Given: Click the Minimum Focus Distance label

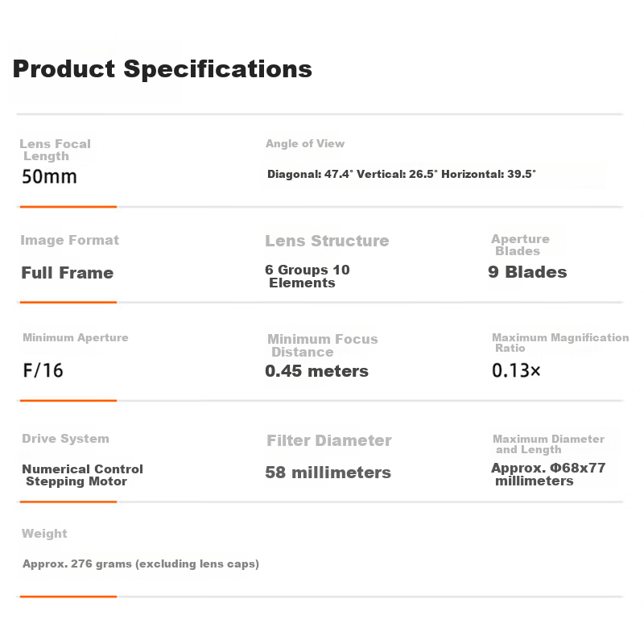Looking at the screenshot, I should [x=322, y=345].
